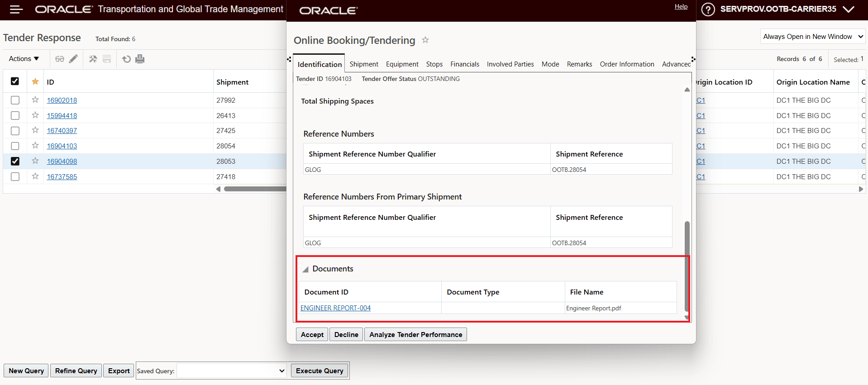Favorite the Online Booking/Tendering page star
The image size is (868, 385).
tap(425, 40)
